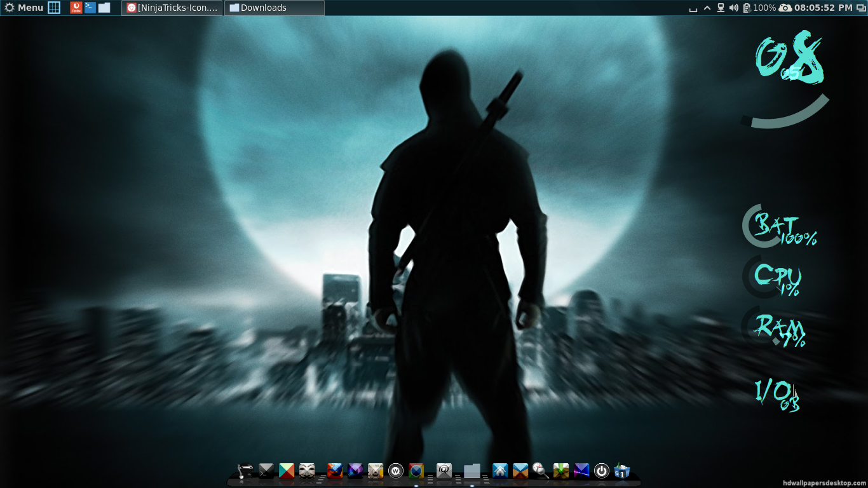Click the 100% battery percentage text
Screen dimensions: 868x488
(x=764, y=8)
